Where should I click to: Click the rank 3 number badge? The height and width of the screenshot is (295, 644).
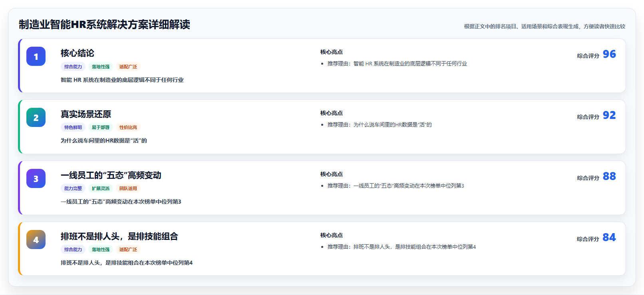coord(36,178)
